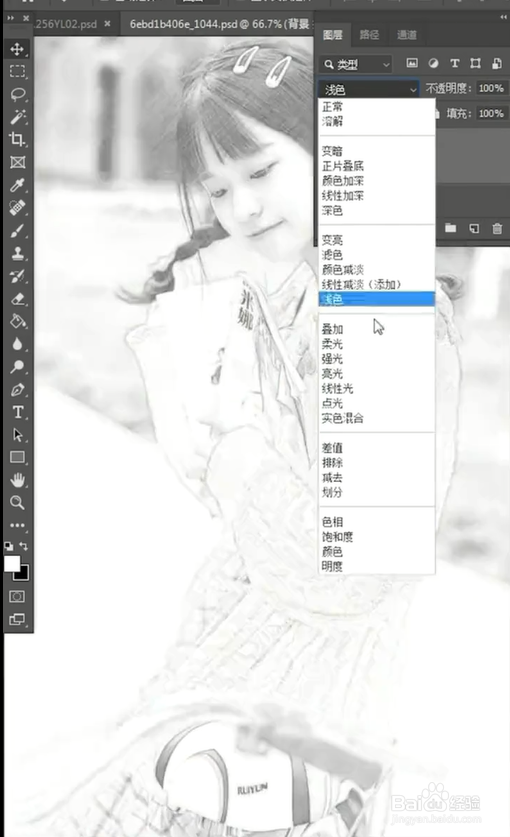Viewport: 510px width, 837px height.
Task: Select the Clone Stamp tool
Action: 17,253
